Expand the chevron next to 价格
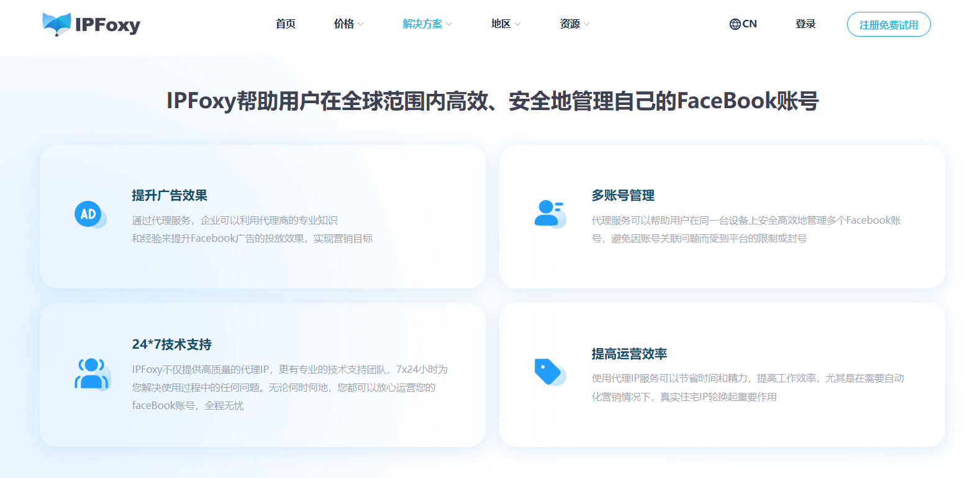Screen dimensions: 980x478 pos(361,24)
